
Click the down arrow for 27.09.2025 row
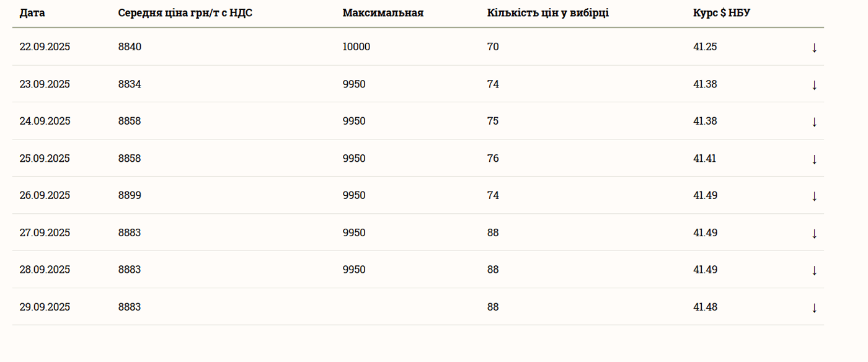(x=814, y=234)
